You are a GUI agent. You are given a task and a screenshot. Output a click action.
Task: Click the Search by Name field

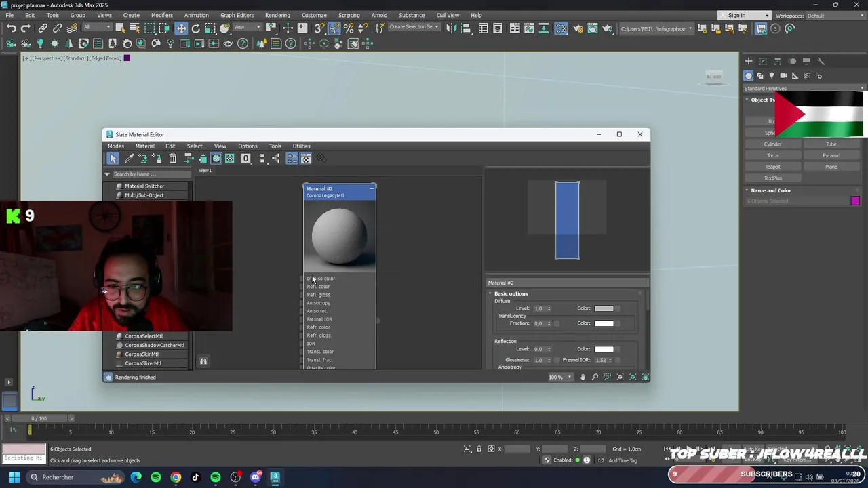[151, 174]
